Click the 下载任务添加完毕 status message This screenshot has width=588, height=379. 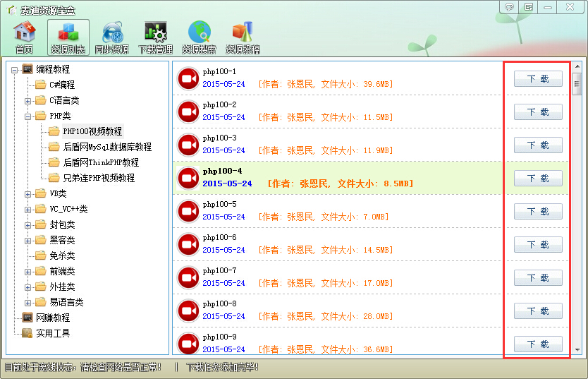[x=222, y=367]
